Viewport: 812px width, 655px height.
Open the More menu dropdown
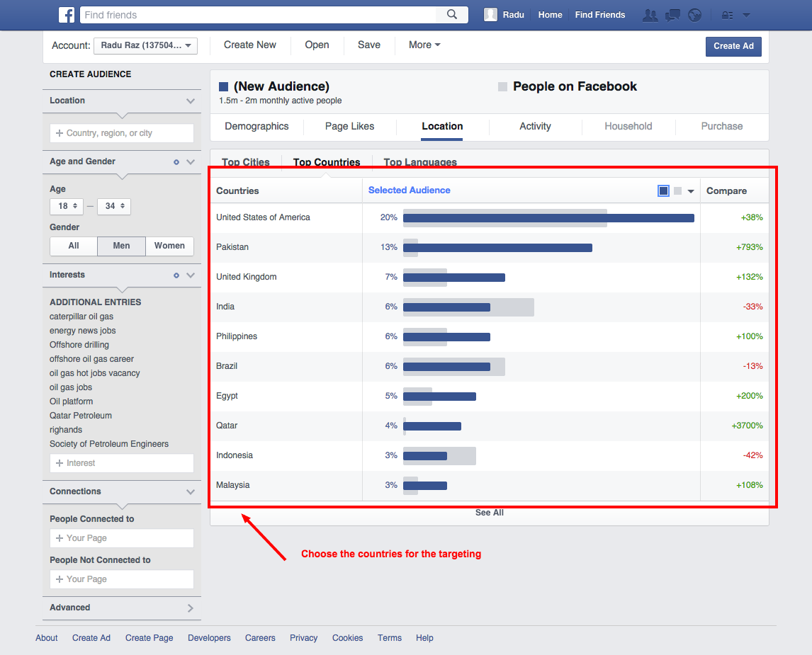pos(424,45)
